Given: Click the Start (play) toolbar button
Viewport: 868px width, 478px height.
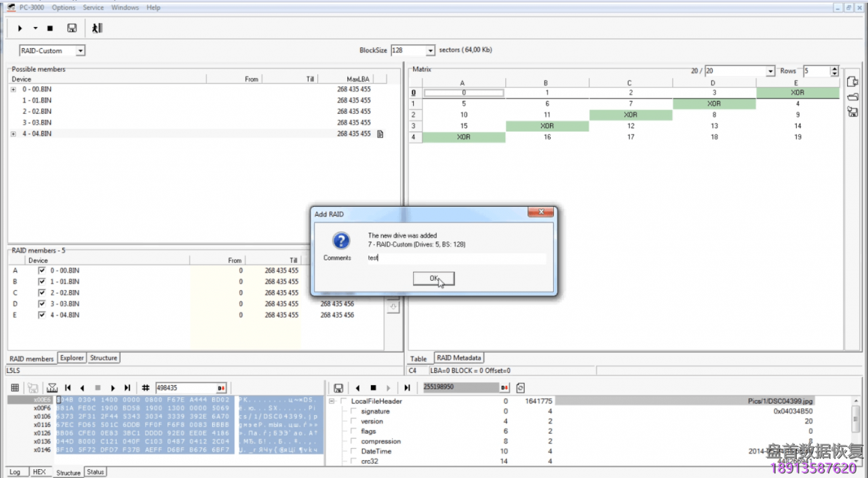Looking at the screenshot, I should 20,28.
